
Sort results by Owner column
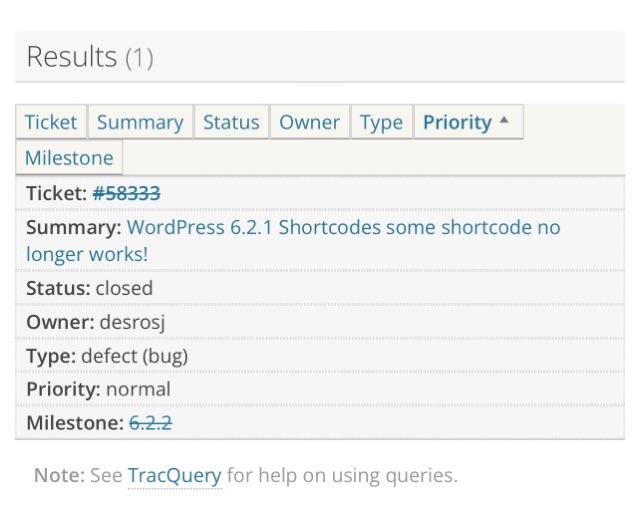[309, 122]
